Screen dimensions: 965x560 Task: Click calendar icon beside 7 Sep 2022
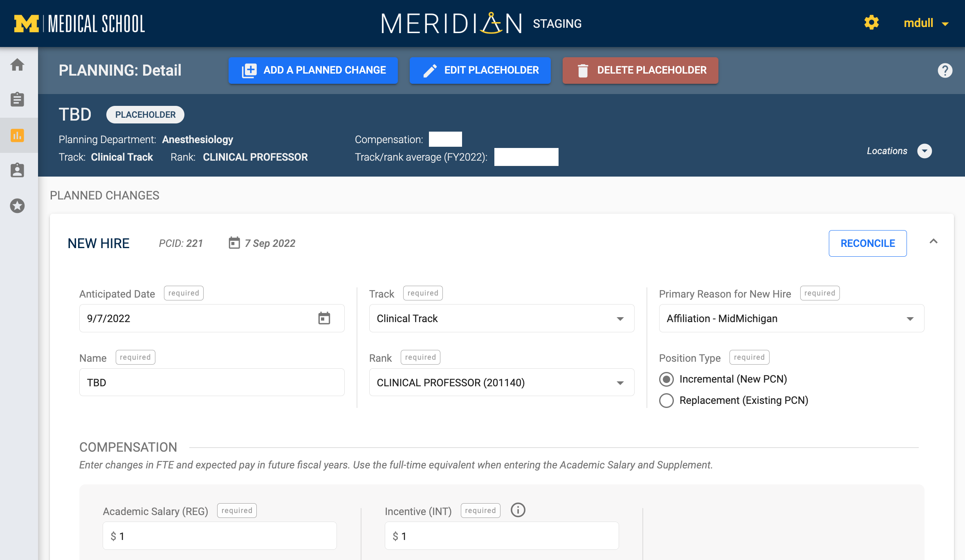click(x=234, y=243)
